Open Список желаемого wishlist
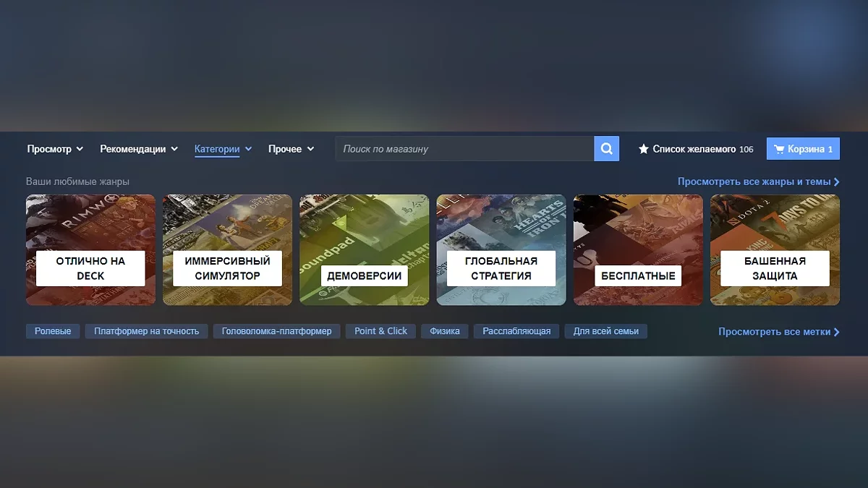This screenshot has height=488, width=868. 696,149
